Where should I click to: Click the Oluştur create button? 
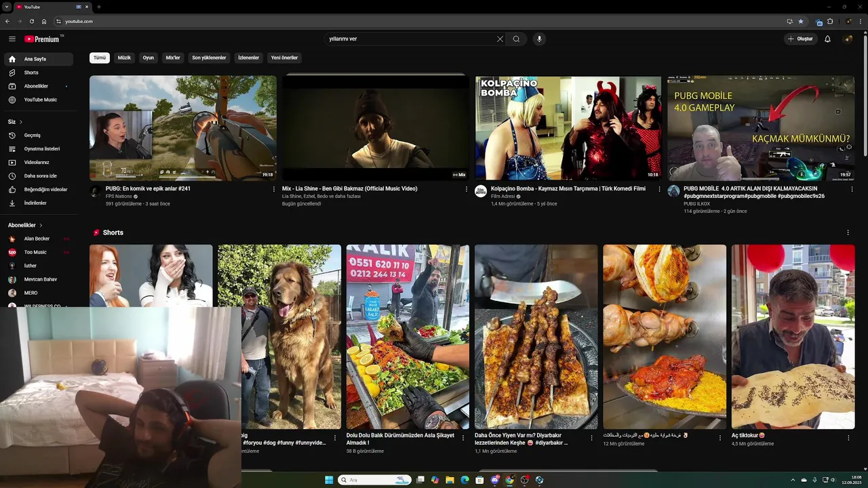click(800, 39)
